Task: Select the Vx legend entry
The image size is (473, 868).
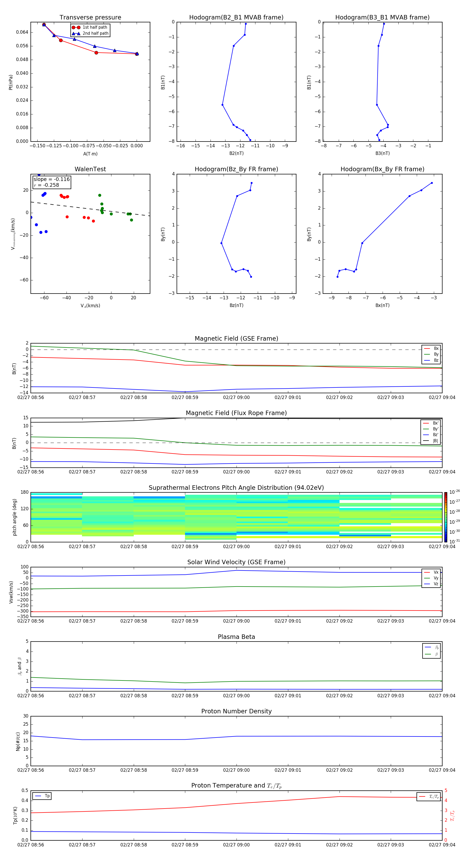Action: tap(431, 572)
